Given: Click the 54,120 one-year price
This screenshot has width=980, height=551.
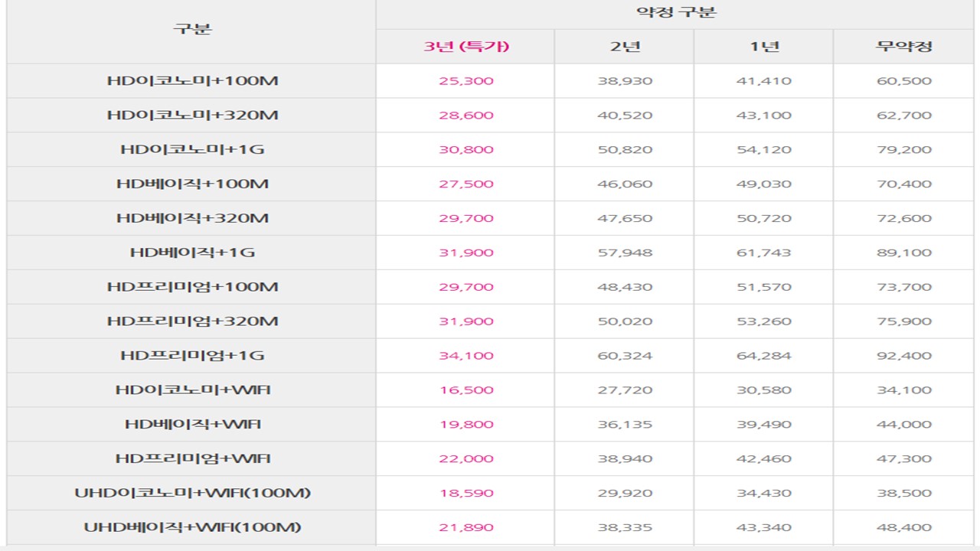Looking at the screenshot, I should click(x=764, y=149).
